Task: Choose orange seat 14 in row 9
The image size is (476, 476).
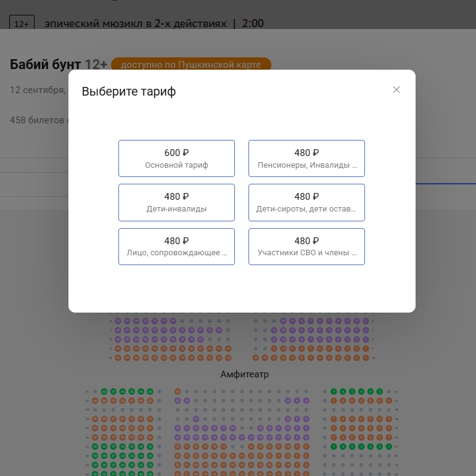Action: point(228,348)
